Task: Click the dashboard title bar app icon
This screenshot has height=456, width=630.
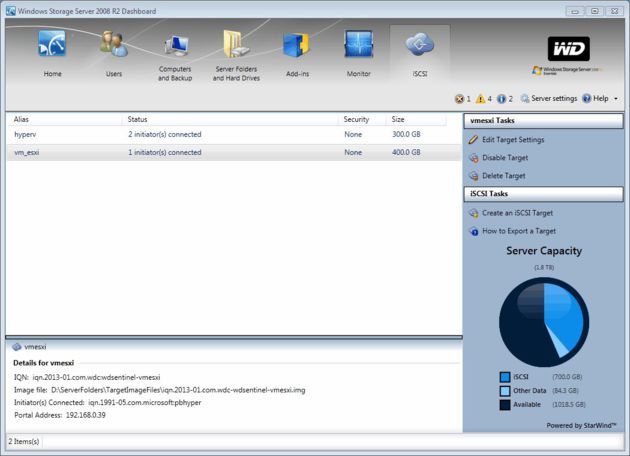Action: pos(11,11)
